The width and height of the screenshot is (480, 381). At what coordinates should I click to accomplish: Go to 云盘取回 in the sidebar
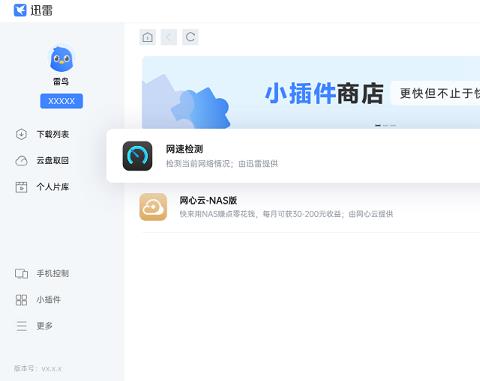(x=53, y=161)
